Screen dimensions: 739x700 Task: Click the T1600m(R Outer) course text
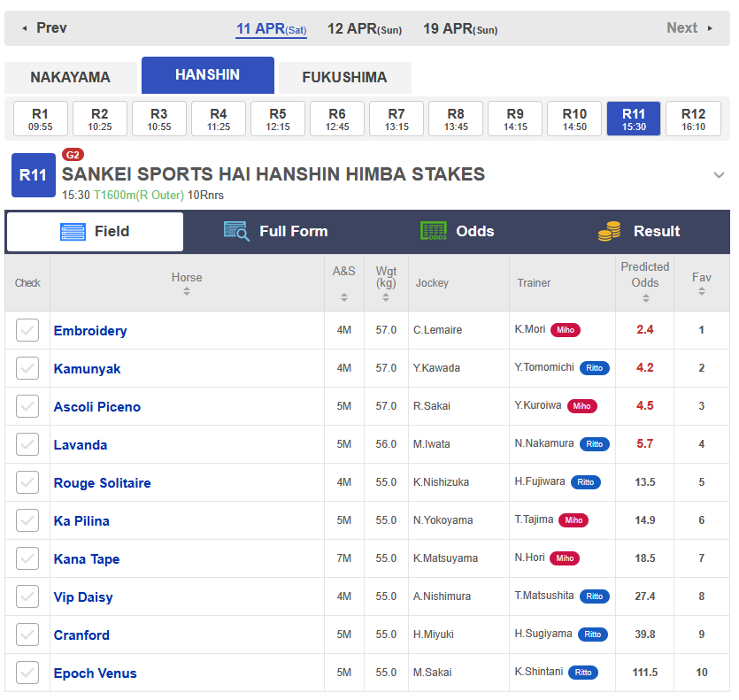(x=139, y=196)
